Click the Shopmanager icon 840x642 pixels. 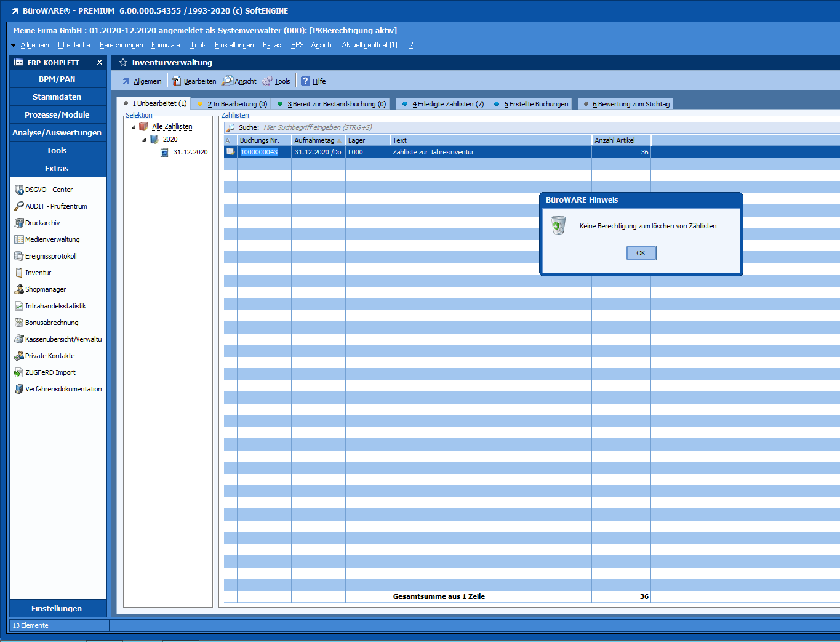[19, 289]
